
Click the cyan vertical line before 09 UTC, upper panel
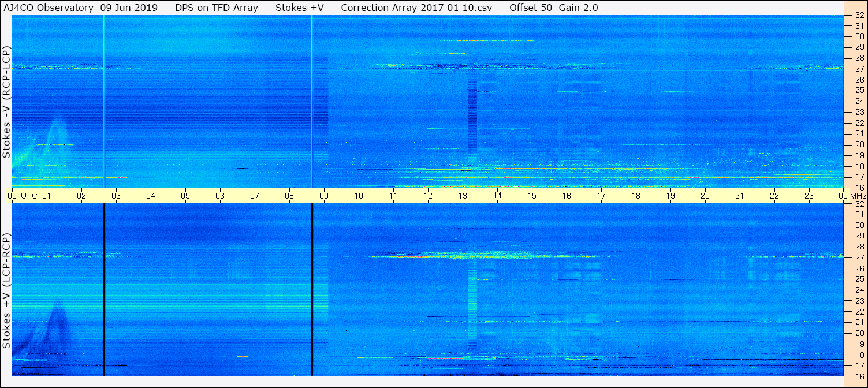tap(312, 102)
